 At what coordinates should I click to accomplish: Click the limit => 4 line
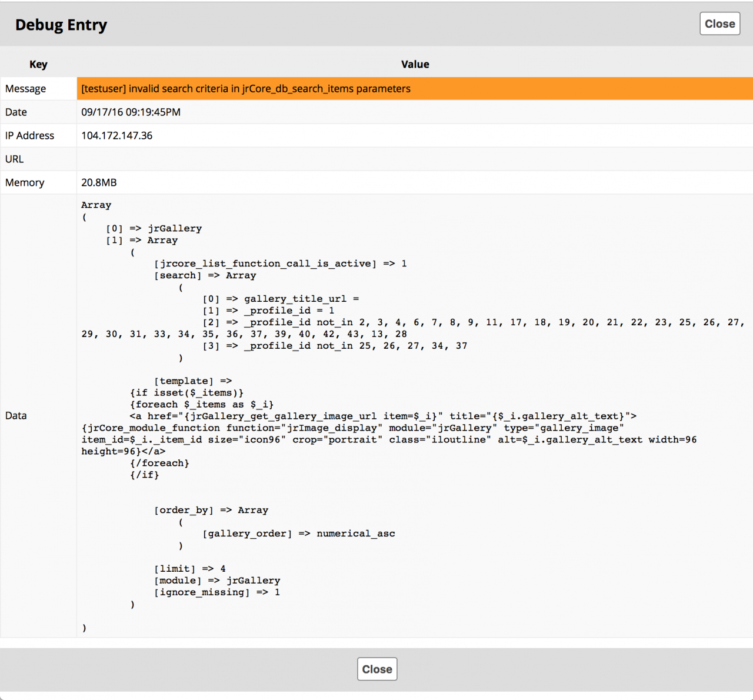pyautogui.click(x=189, y=569)
